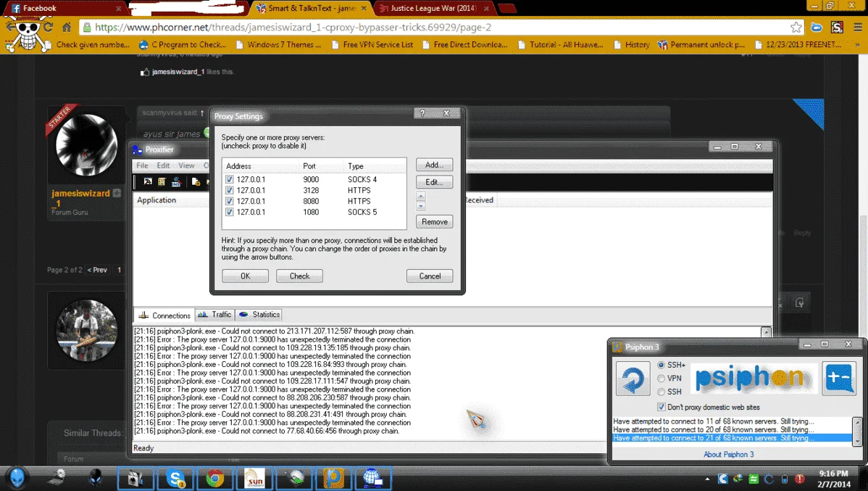
Task: Click Add... button in Proxy Settings
Action: click(435, 165)
